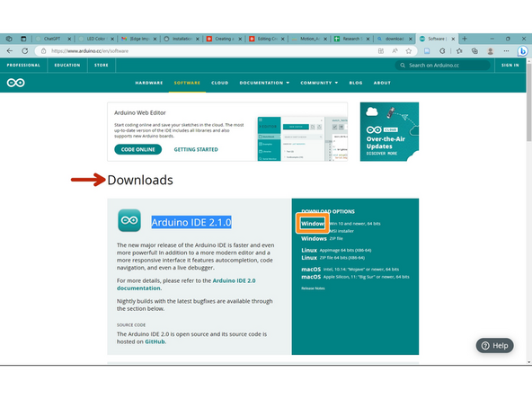532x399 pixels.
Task: Open the sidebar reading list icon
Action: point(427,51)
